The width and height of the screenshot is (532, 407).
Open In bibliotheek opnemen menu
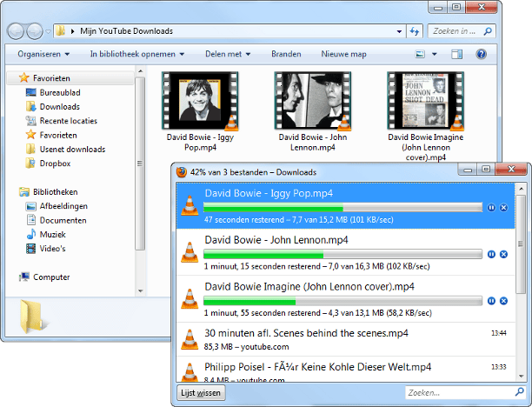[137, 54]
